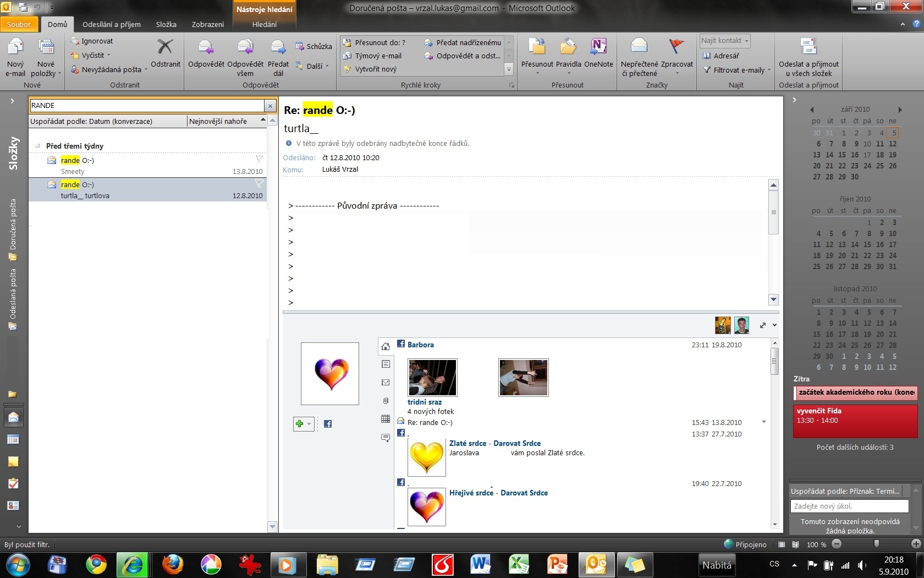Create a Schůzka meeting from message
The width and height of the screenshot is (924, 578).
pos(313,46)
